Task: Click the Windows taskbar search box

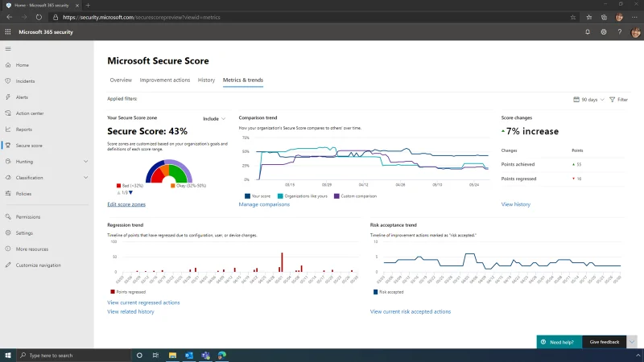Action: point(72,355)
